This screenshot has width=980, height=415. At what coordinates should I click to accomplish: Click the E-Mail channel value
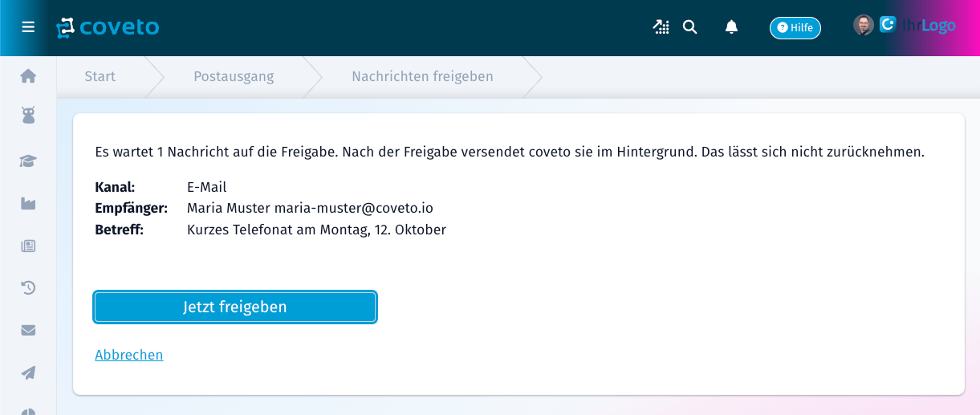click(x=207, y=187)
